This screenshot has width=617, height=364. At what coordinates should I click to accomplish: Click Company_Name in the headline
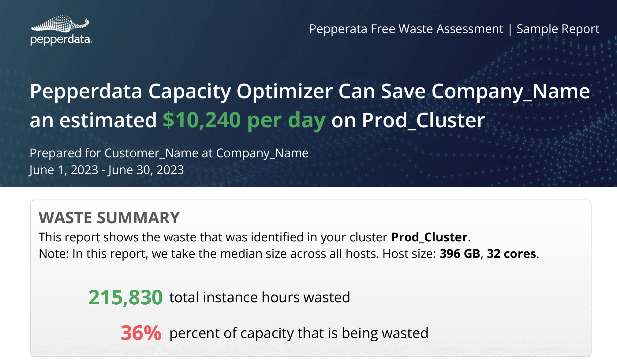[x=511, y=91]
